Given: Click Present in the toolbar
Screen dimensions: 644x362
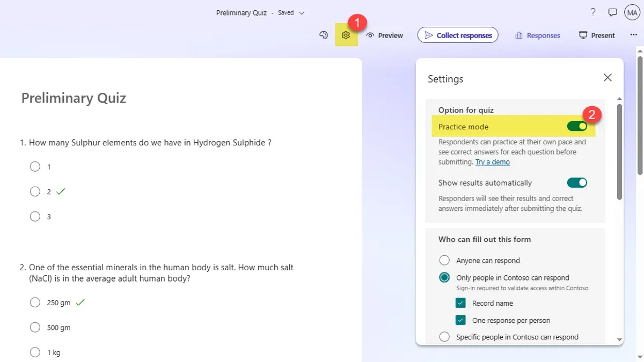Looking at the screenshot, I should [x=597, y=35].
